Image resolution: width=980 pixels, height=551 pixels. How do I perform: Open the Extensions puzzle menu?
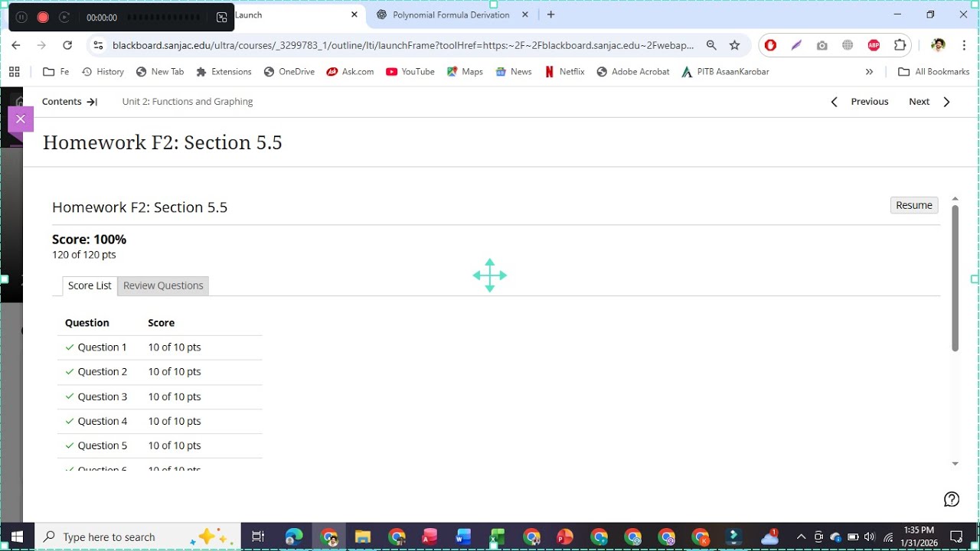[900, 45]
